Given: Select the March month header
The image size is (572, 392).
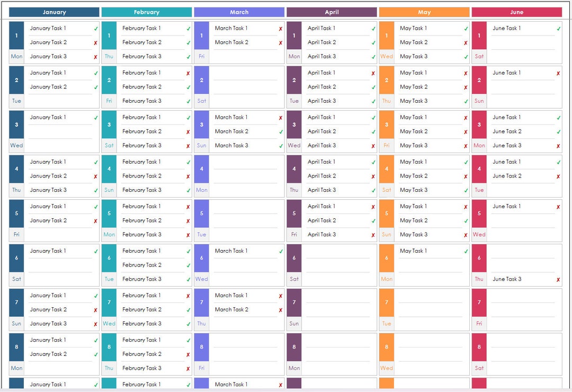Looking at the screenshot, I should [x=239, y=12].
